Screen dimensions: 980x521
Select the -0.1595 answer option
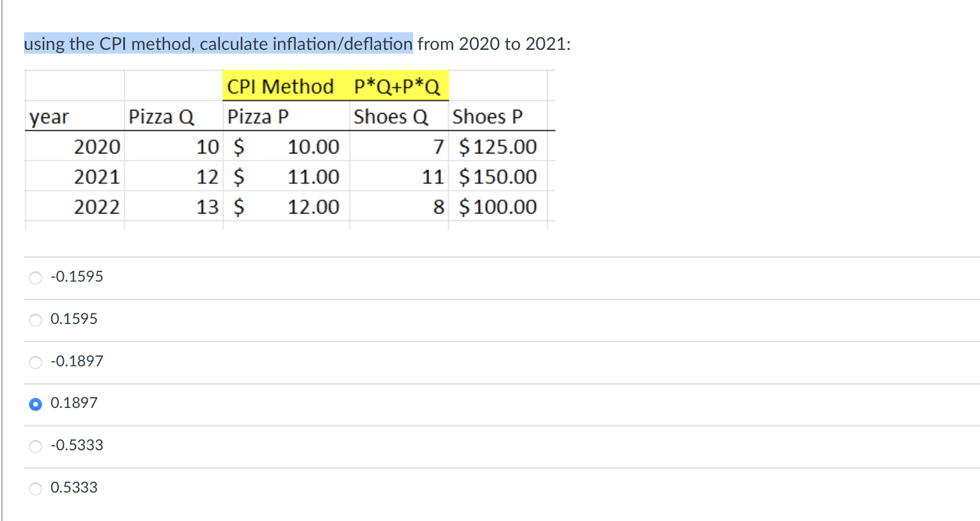tap(35, 277)
